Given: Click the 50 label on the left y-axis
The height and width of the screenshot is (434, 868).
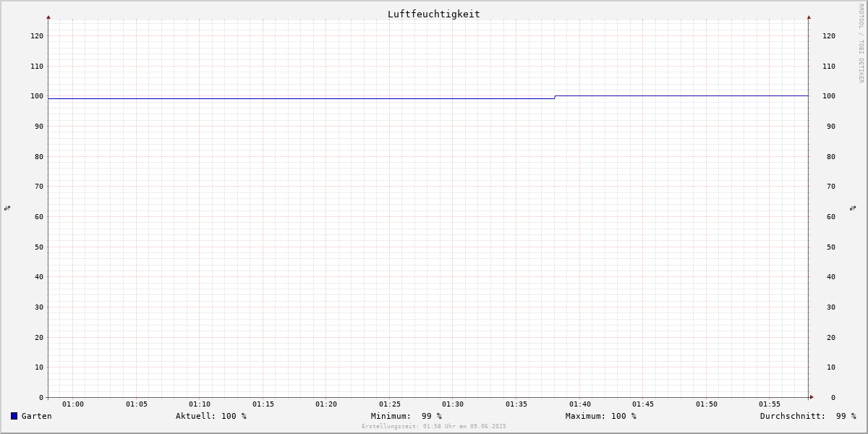Looking at the screenshot, I should click(x=39, y=247).
